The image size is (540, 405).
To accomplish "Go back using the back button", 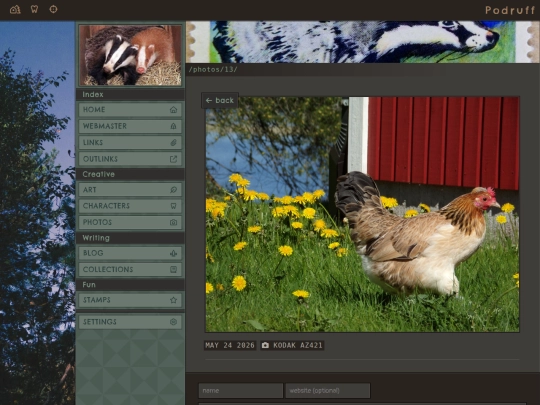I will click(x=220, y=101).
